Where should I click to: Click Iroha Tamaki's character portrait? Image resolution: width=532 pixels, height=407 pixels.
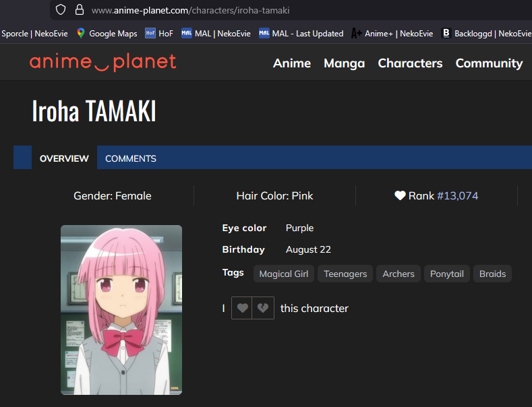[x=121, y=310]
